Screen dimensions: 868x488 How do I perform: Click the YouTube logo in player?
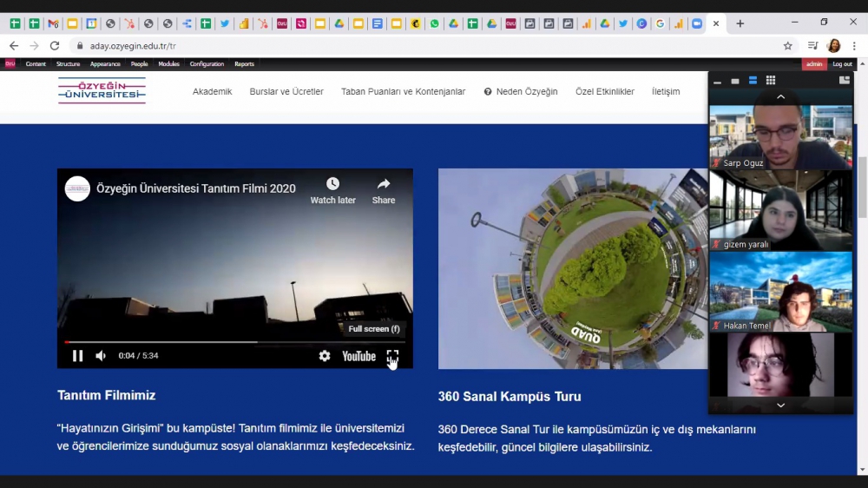pos(358,356)
